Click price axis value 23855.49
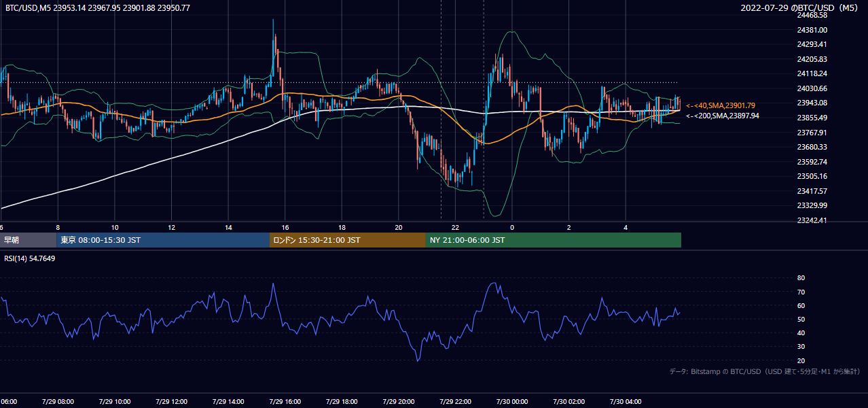 [x=812, y=118]
